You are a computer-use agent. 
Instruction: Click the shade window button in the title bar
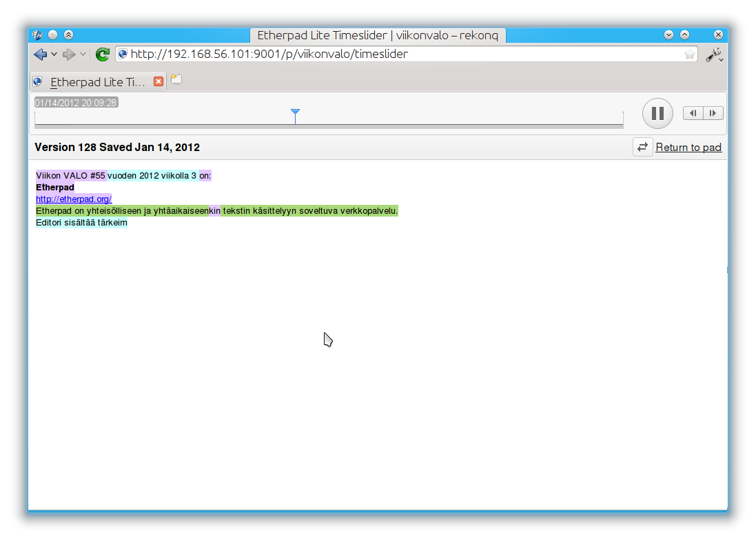click(x=68, y=34)
